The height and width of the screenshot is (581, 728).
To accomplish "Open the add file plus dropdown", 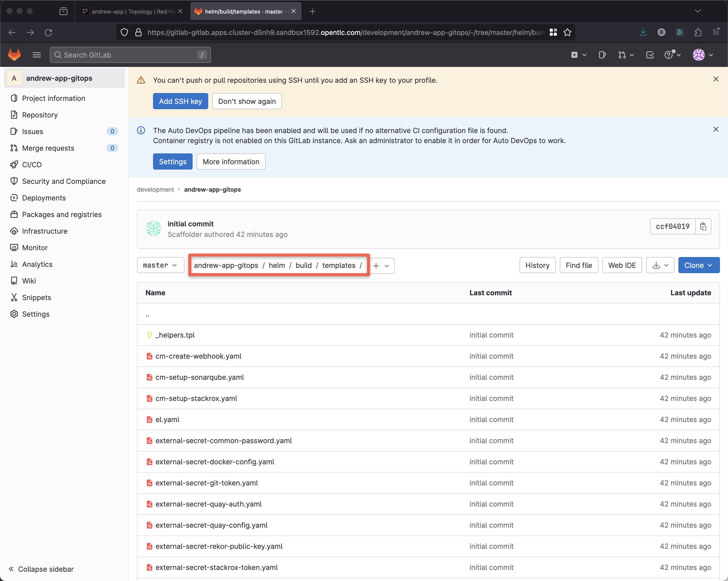I will [x=381, y=266].
